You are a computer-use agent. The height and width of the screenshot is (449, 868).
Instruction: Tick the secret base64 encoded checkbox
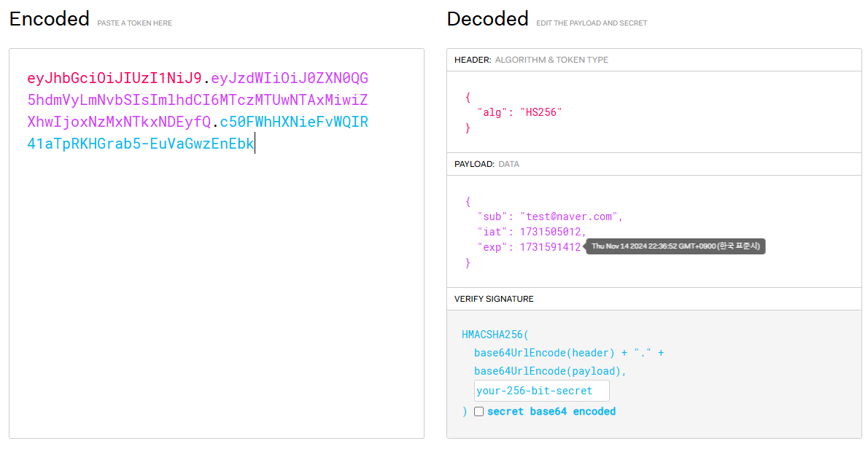coord(478,411)
